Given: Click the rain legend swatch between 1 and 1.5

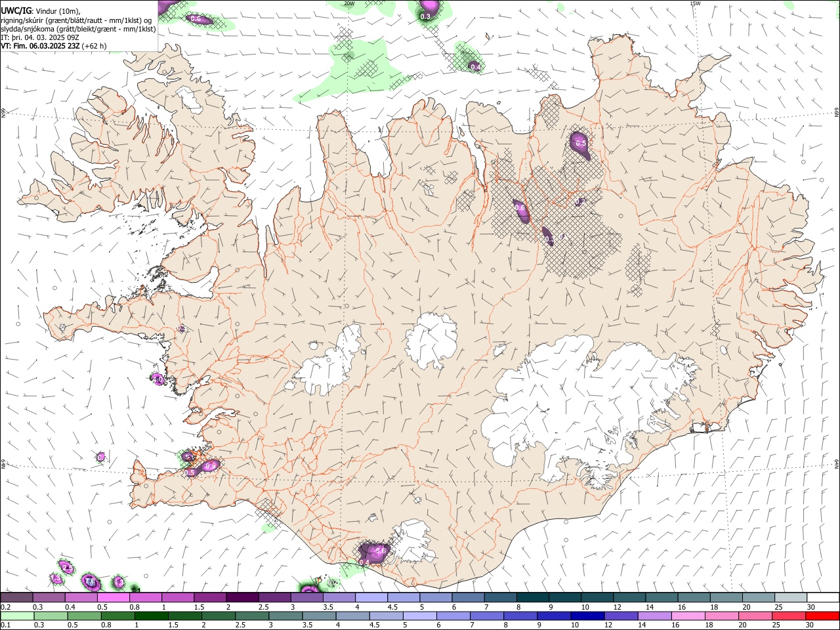Looking at the screenshot, I should point(151,616).
